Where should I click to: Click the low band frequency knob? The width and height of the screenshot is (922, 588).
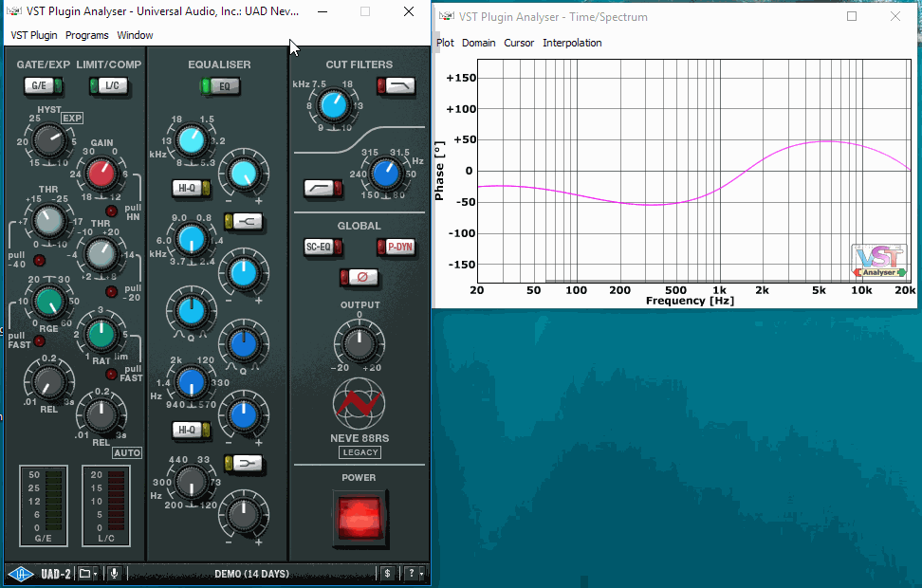[x=191, y=482]
